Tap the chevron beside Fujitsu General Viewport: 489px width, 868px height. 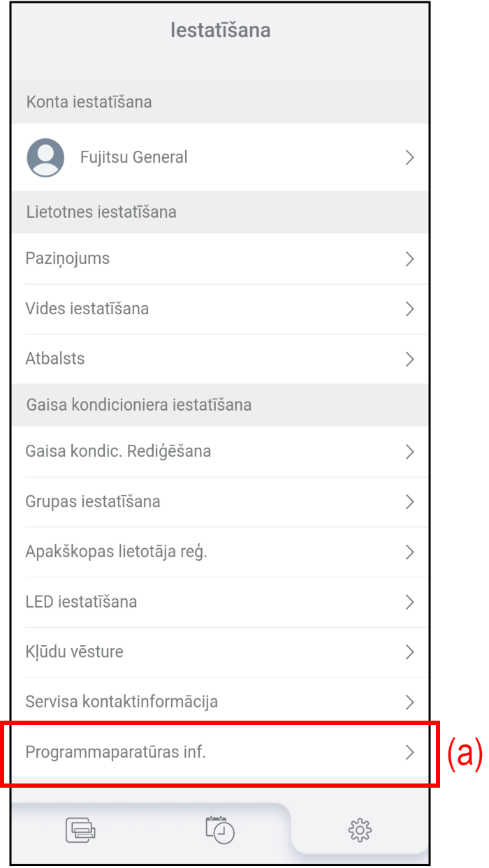[410, 158]
